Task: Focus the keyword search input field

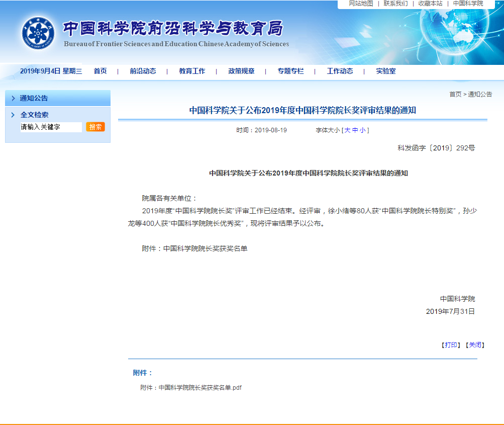Action: pos(50,127)
